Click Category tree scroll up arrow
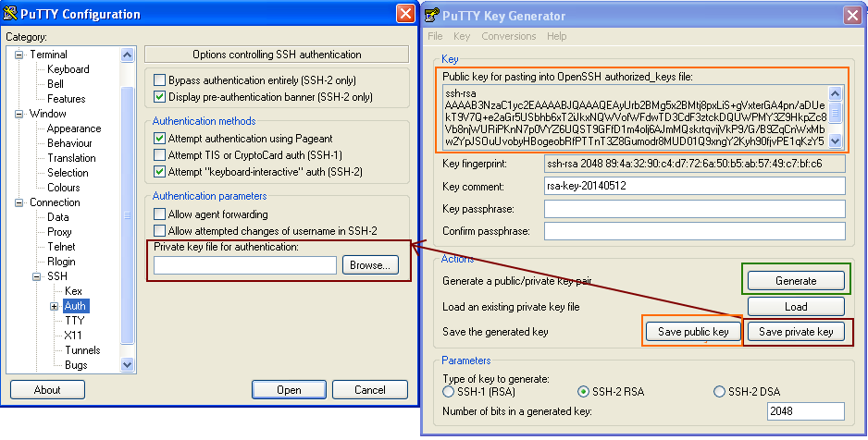Image resolution: width=868 pixels, height=440 pixels. (128, 55)
